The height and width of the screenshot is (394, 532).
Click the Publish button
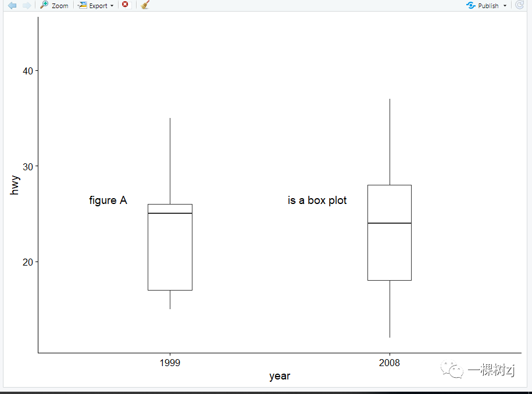point(483,5)
